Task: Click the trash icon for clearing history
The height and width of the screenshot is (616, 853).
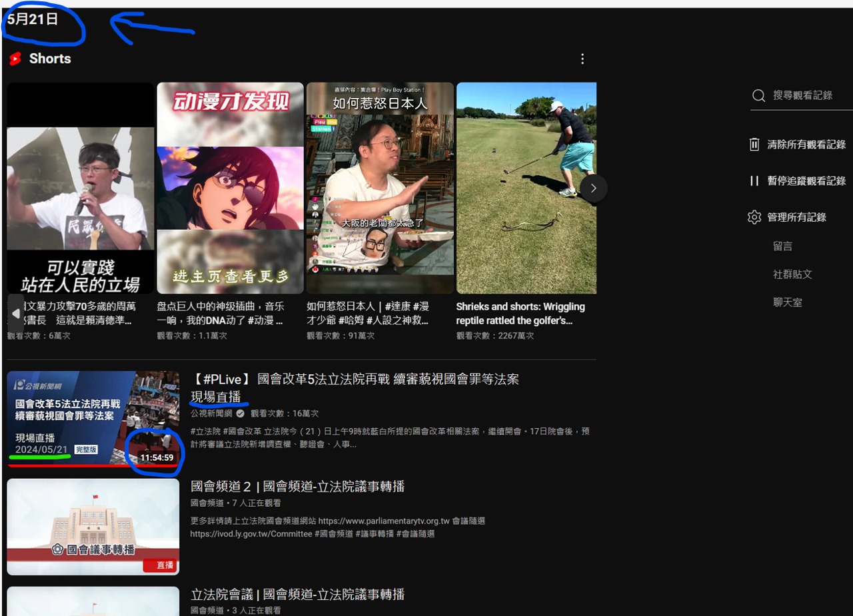Action: point(754,145)
